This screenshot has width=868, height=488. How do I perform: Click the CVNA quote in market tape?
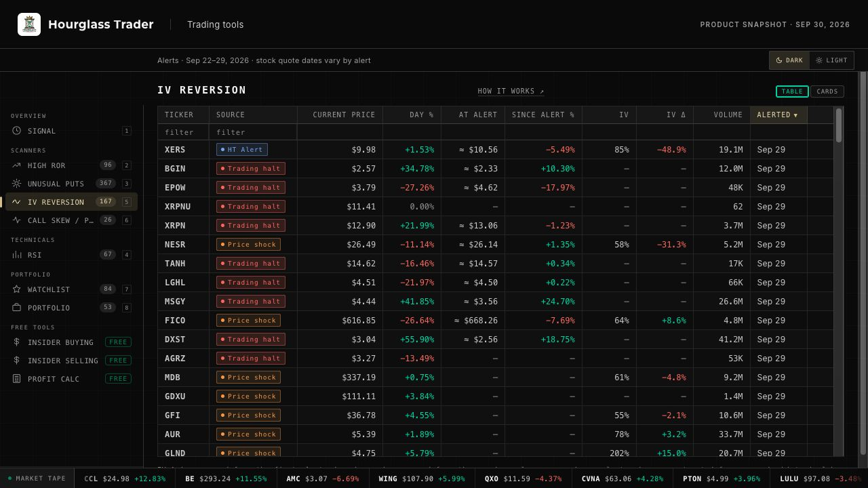point(623,479)
